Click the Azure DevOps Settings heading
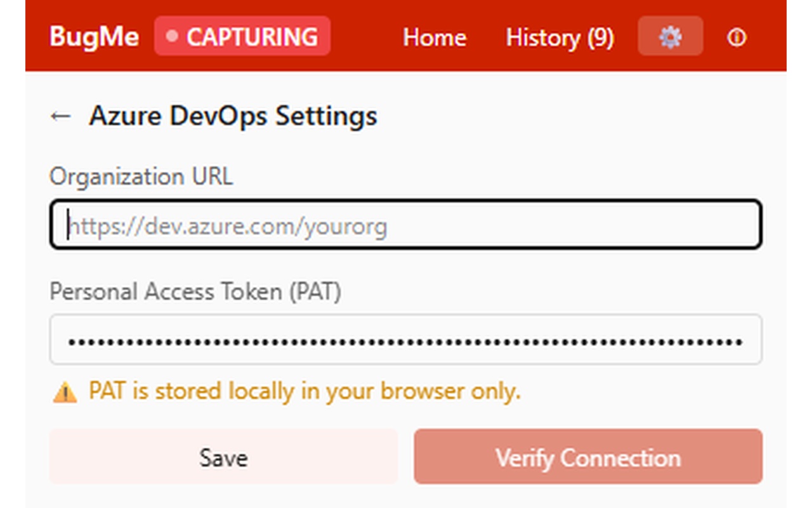812x508 pixels. click(234, 116)
